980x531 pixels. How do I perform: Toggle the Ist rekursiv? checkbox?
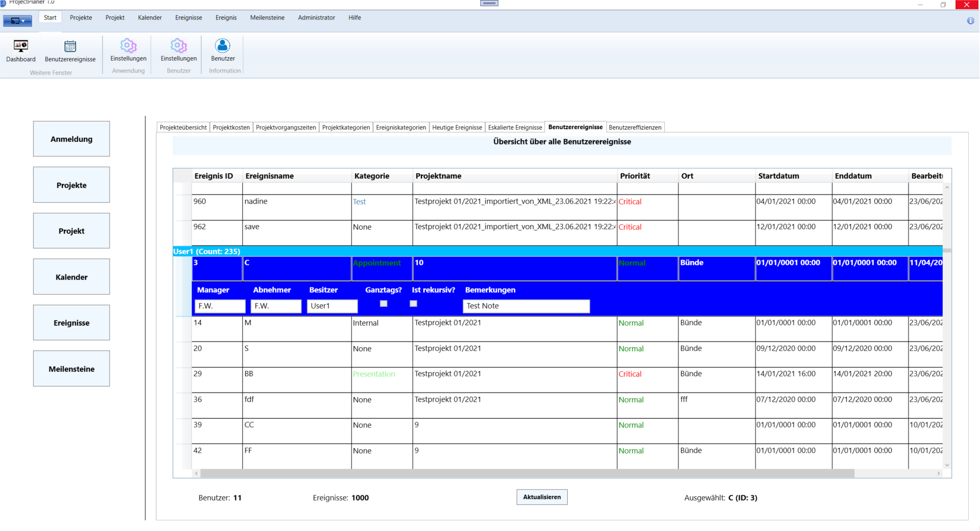click(x=414, y=304)
